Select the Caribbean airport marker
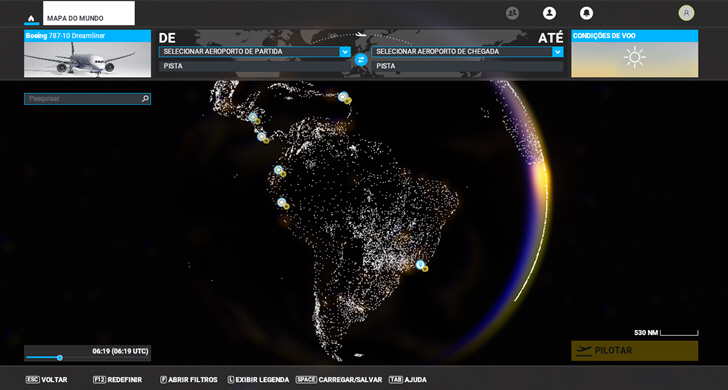Image resolution: width=728 pixels, height=390 pixels. click(343, 97)
